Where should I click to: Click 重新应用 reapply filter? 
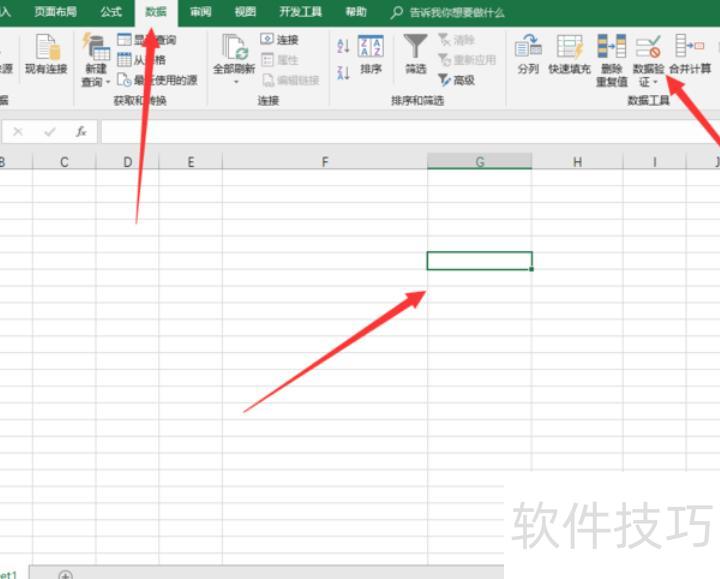click(x=467, y=60)
